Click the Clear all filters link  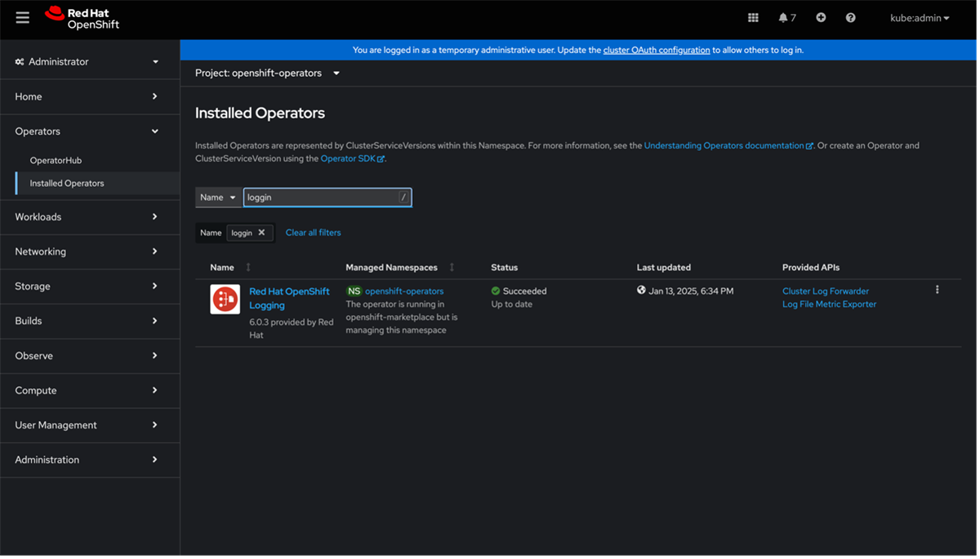pos(313,233)
